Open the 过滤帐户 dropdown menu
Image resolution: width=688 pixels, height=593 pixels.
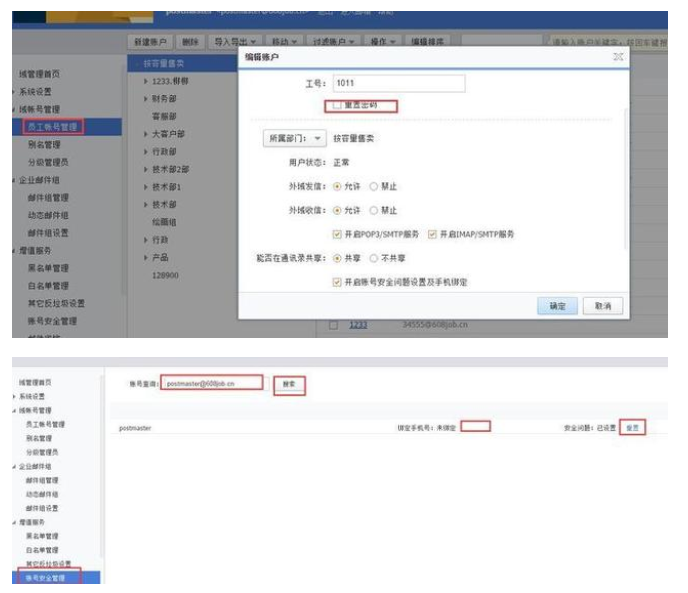coord(339,42)
